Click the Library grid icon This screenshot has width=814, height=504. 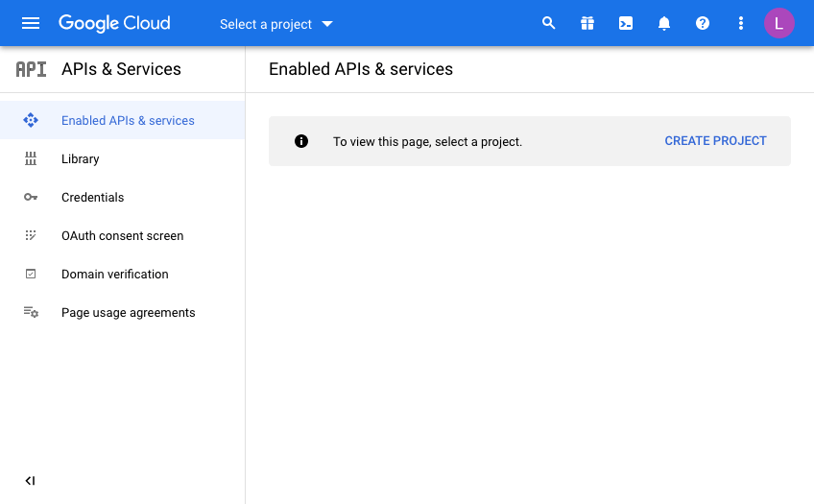coord(31,158)
